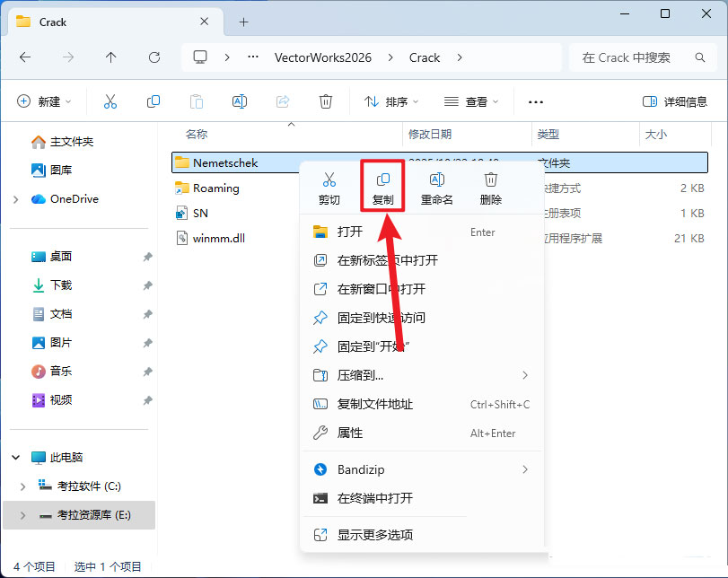Click Copy (复制) in the context menu
Screen dimensions: 728x578
(x=383, y=189)
